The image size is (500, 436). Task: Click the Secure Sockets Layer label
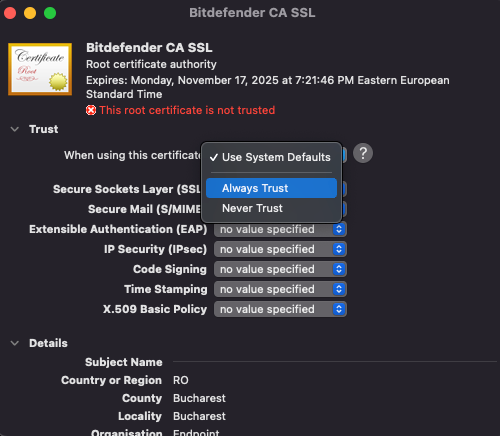[127, 189]
